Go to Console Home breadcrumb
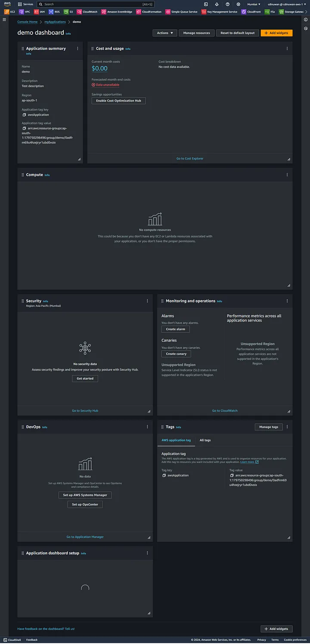This screenshot has width=310, height=644. click(x=27, y=22)
